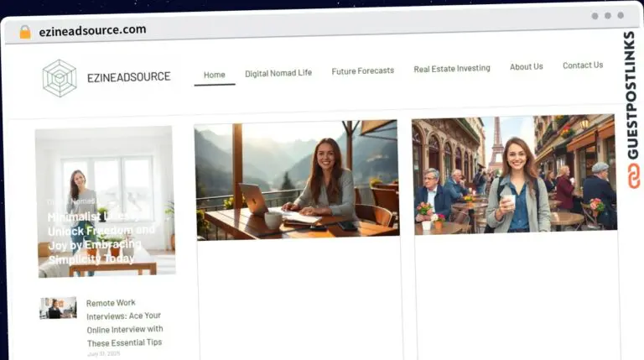Screen dimensions: 644x360
Task: Click the rightmost browser window dot
Action: pos(621,15)
